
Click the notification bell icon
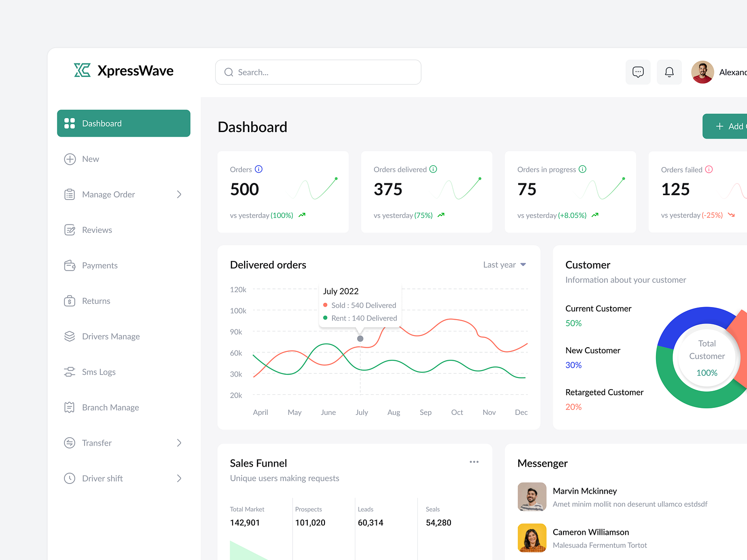(669, 72)
